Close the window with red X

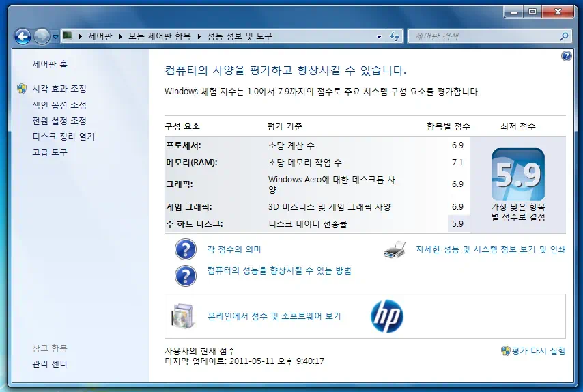tap(558, 12)
